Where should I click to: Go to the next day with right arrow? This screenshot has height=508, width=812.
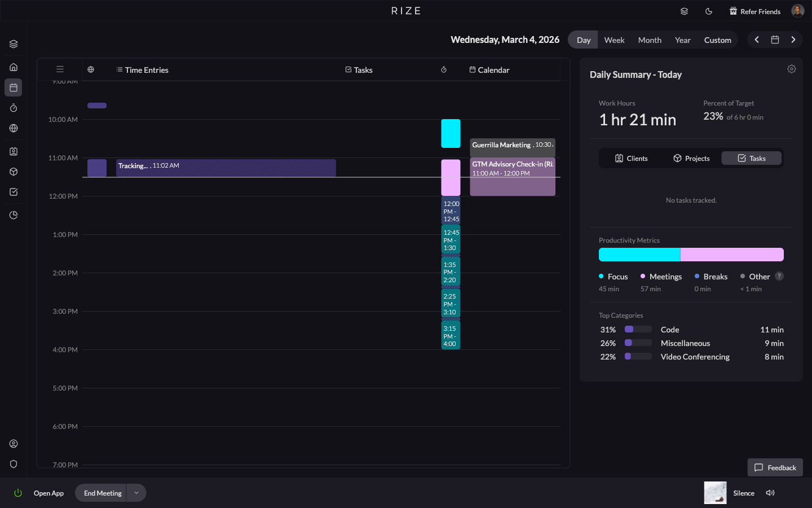coord(793,40)
